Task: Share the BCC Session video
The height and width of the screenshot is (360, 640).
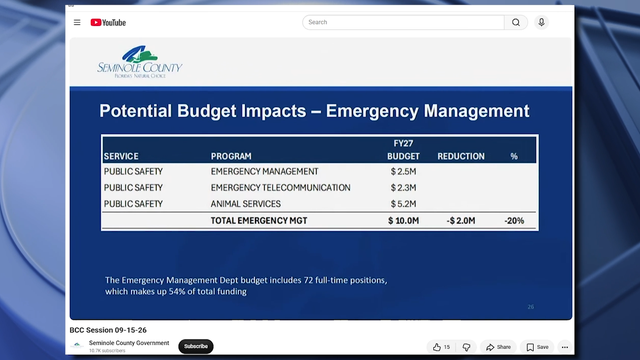Action: pyautogui.click(x=498, y=347)
